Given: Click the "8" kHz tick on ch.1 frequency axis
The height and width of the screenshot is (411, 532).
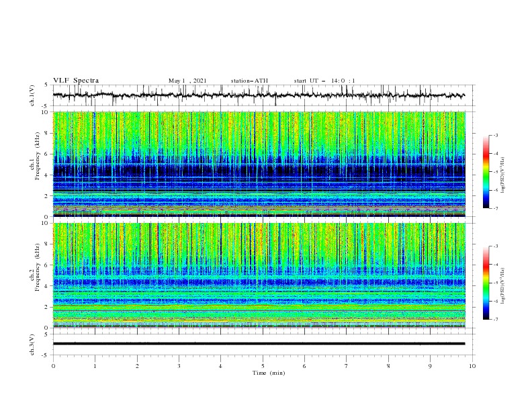Looking at the screenshot, I should [x=48, y=133].
